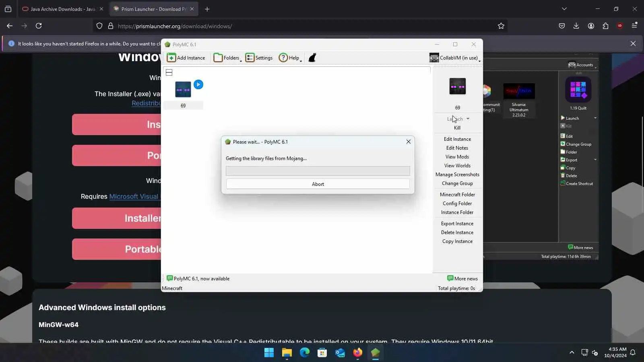
Task: Click Create Shortcut in Prism Launcher
Action: pyautogui.click(x=577, y=183)
